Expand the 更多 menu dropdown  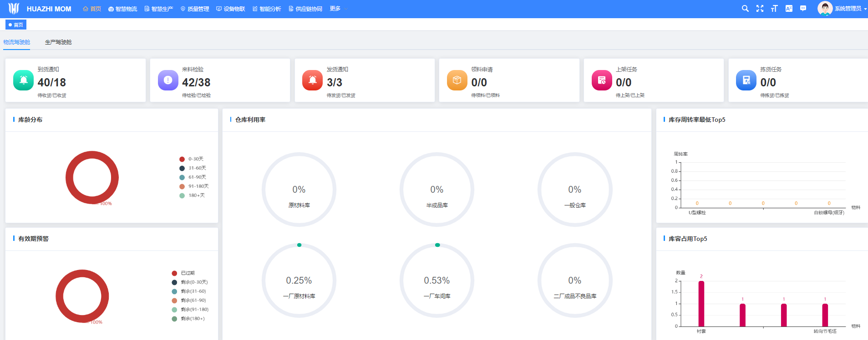tap(338, 9)
